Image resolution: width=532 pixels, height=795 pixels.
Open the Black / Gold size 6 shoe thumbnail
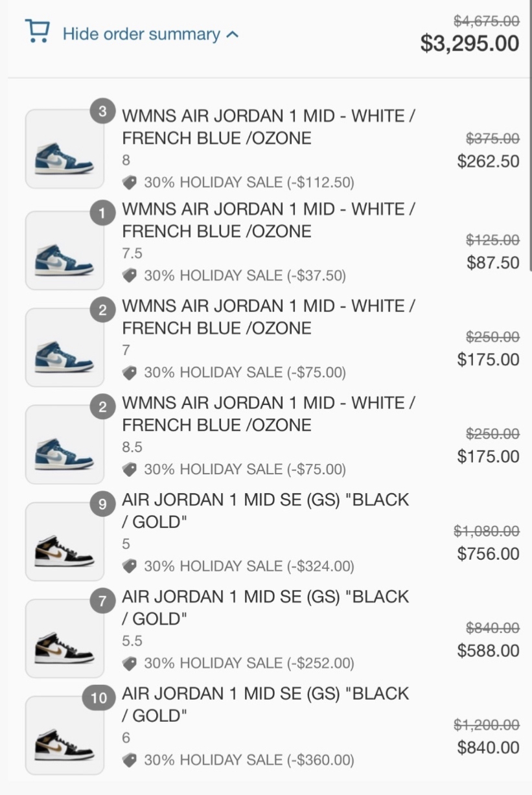[64, 735]
